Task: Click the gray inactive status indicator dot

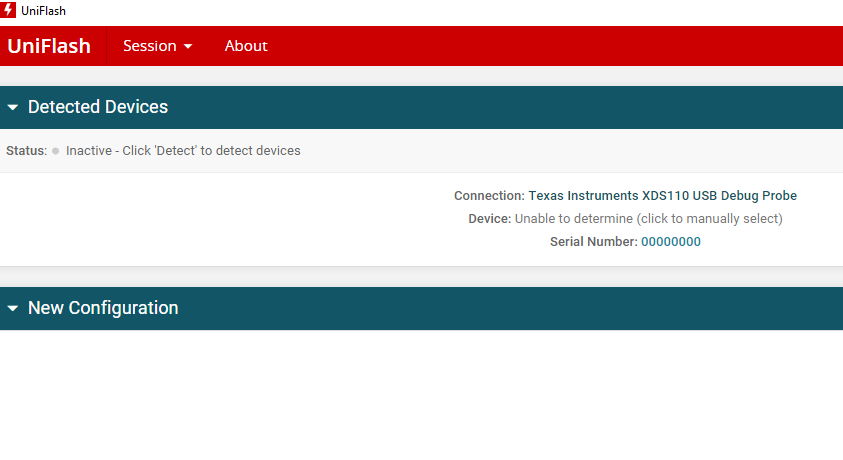Action: [x=55, y=151]
